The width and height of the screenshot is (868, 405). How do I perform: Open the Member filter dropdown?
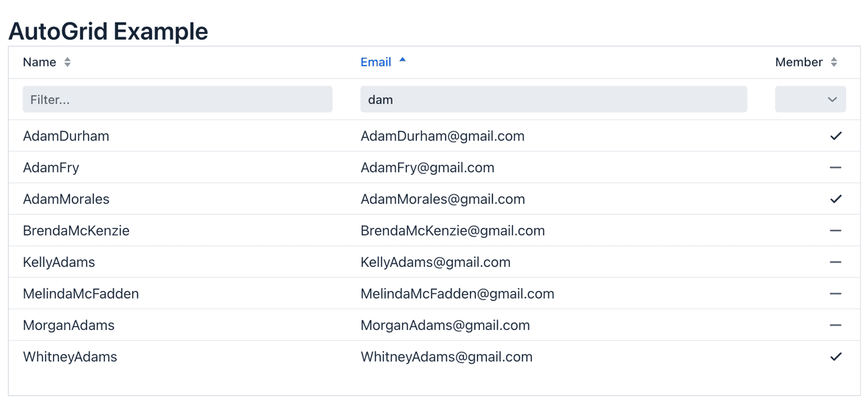tap(810, 99)
